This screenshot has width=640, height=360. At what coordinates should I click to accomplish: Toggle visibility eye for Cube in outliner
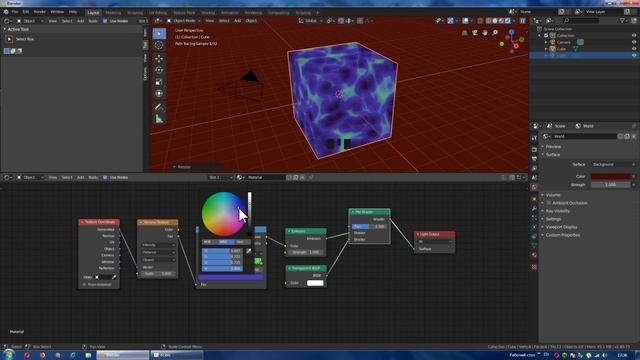[x=634, y=49]
